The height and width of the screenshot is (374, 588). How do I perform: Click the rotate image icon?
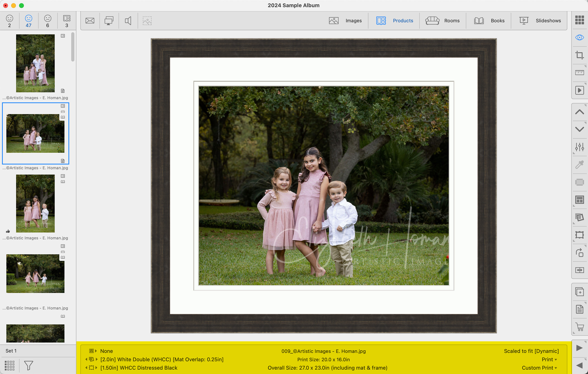[x=579, y=252]
